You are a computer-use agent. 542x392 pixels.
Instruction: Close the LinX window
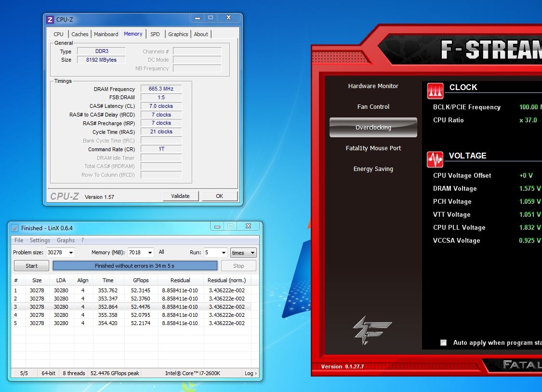pyautogui.click(x=248, y=226)
